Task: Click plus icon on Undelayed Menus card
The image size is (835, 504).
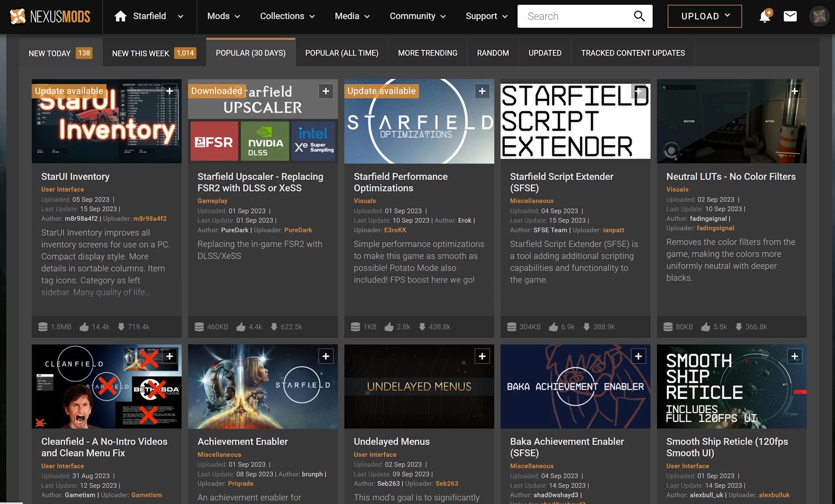Action: pyautogui.click(x=482, y=357)
